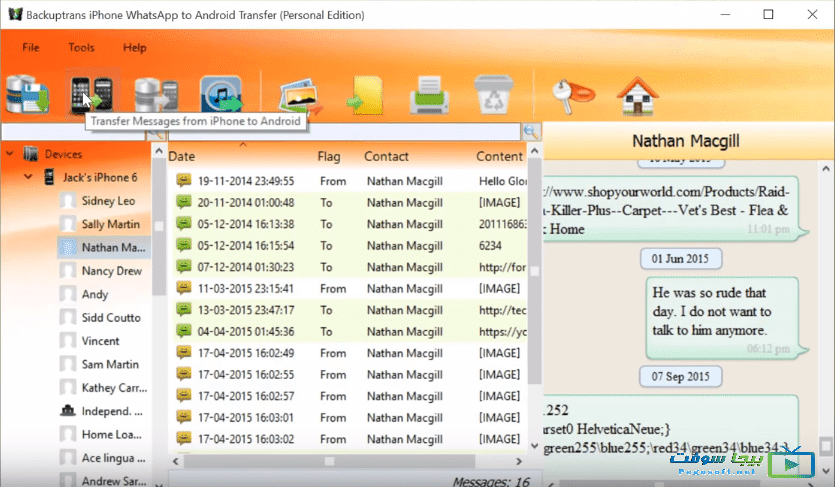The image size is (835, 487).
Task: Click the magnifier beside message search box
Action: pyautogui.click(x=531, y=131)
